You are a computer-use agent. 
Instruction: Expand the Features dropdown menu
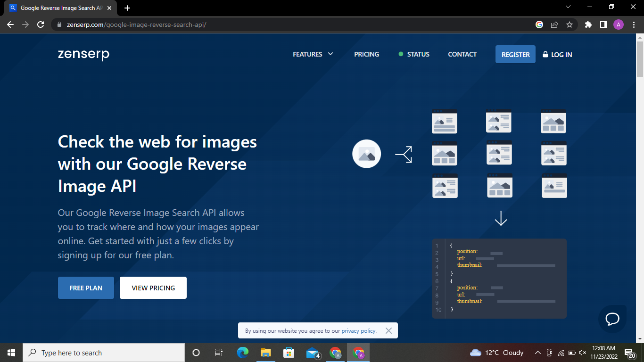pos(313,54)
